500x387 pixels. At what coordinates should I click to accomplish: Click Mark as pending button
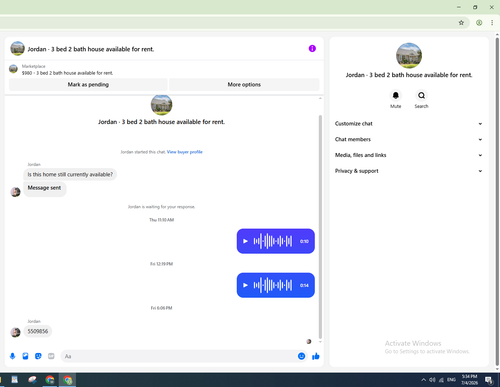coord(88,85)
